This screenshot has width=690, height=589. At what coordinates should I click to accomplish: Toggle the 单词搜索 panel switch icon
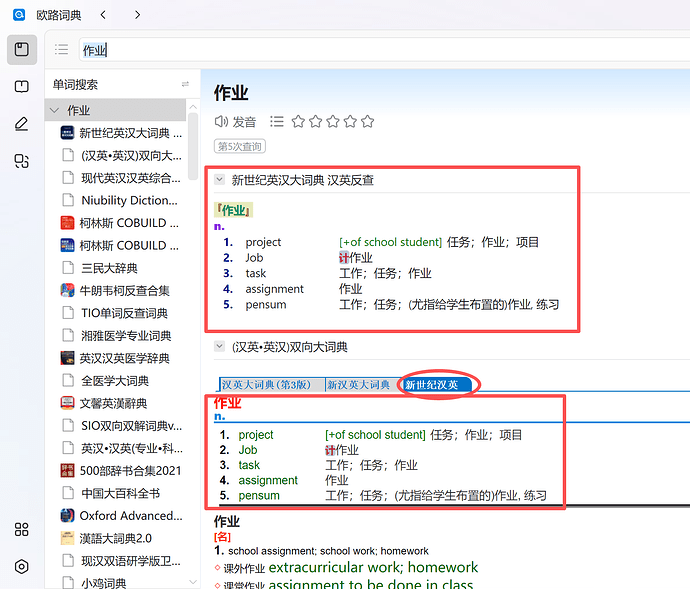pyautogui.click(x=184, y=85)
